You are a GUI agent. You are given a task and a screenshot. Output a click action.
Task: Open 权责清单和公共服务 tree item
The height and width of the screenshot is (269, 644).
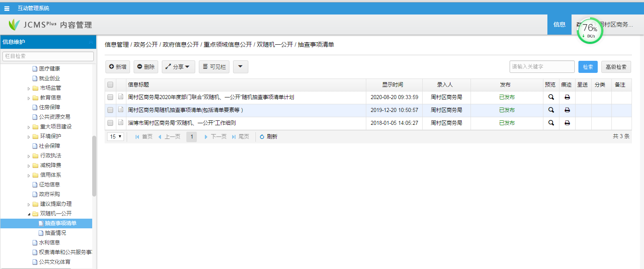[x=62, y=252]
